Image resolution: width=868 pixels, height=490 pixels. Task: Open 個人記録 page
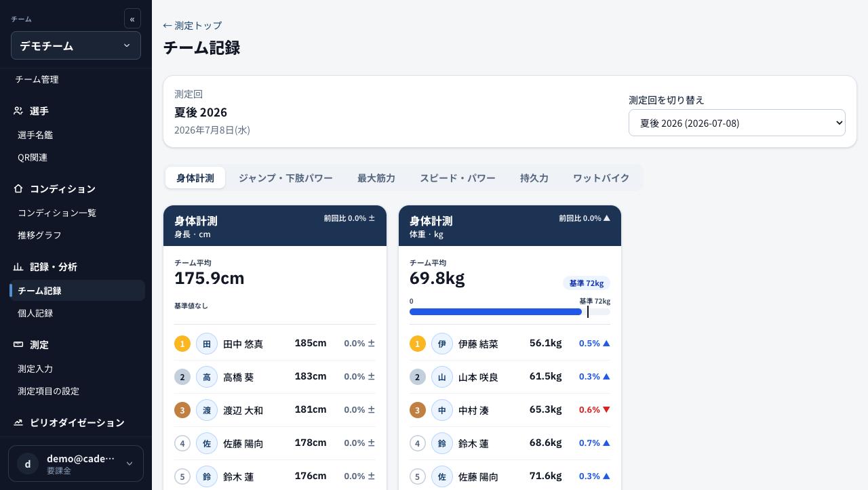tap(35, 313)
